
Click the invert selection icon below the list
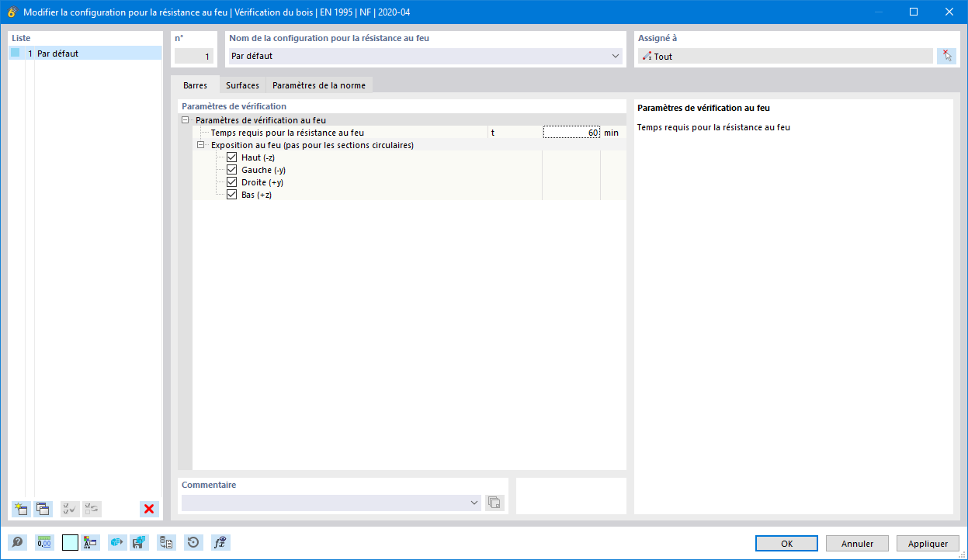92,510
